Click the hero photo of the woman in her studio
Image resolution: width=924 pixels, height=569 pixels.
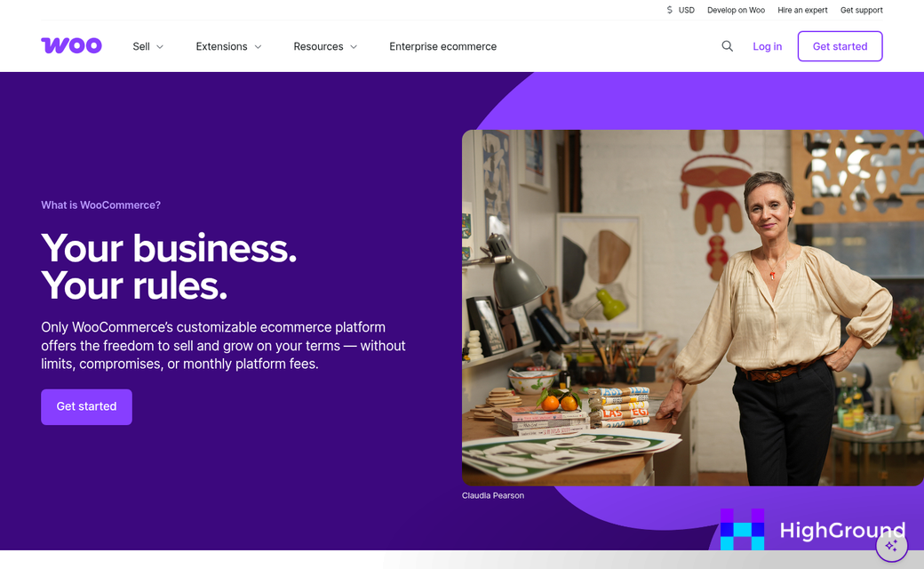692,308
